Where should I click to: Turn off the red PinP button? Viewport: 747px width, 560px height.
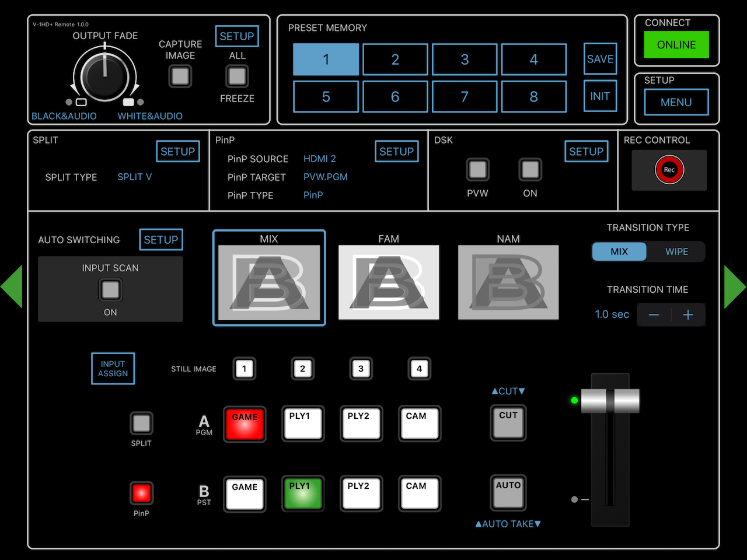tap(141, 493)
